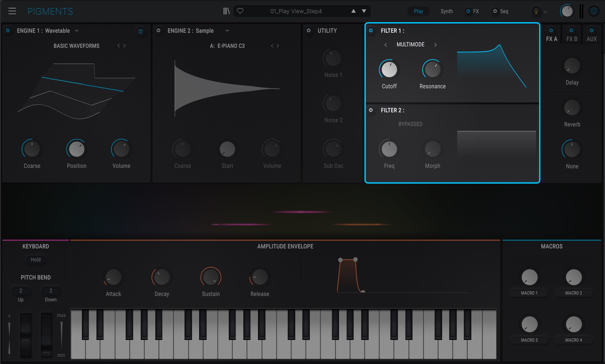
Task: Toggle FX B bus power
Action: pos(571,30)
